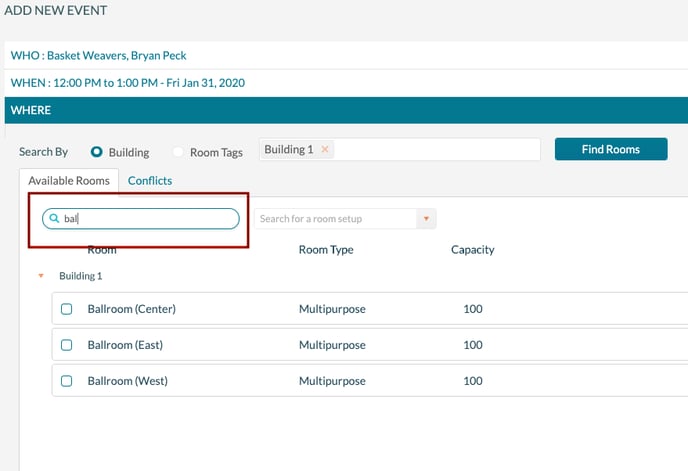Click the 'Building 1' tag chip
The height and width of the screenshot is (471, 688).
tap(297, 149)
